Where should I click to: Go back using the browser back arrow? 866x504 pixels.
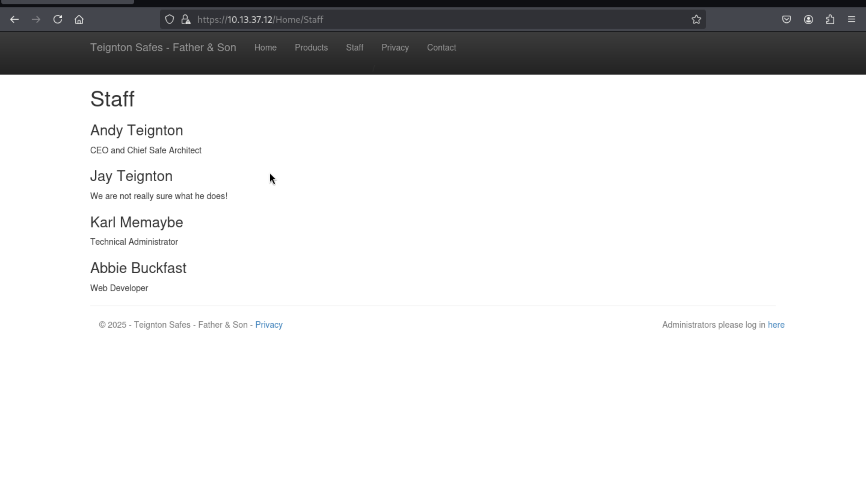coord(14,20)
